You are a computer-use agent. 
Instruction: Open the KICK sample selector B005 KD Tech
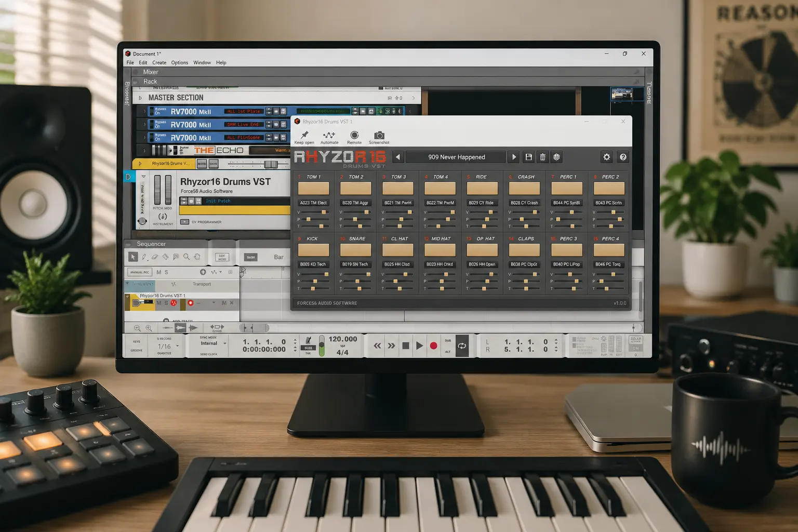point(313,264)
